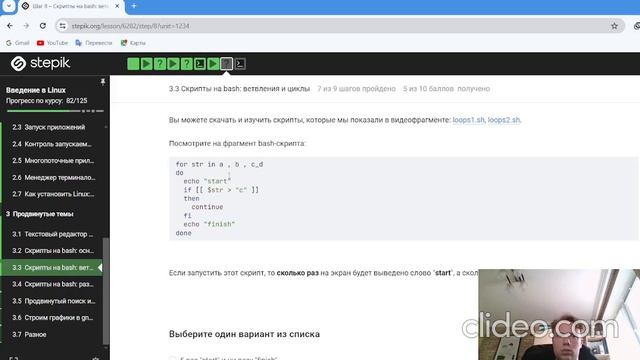Download loops2.sh script link
This screenshot has width=640, height=360.
[x=504, y=120]
